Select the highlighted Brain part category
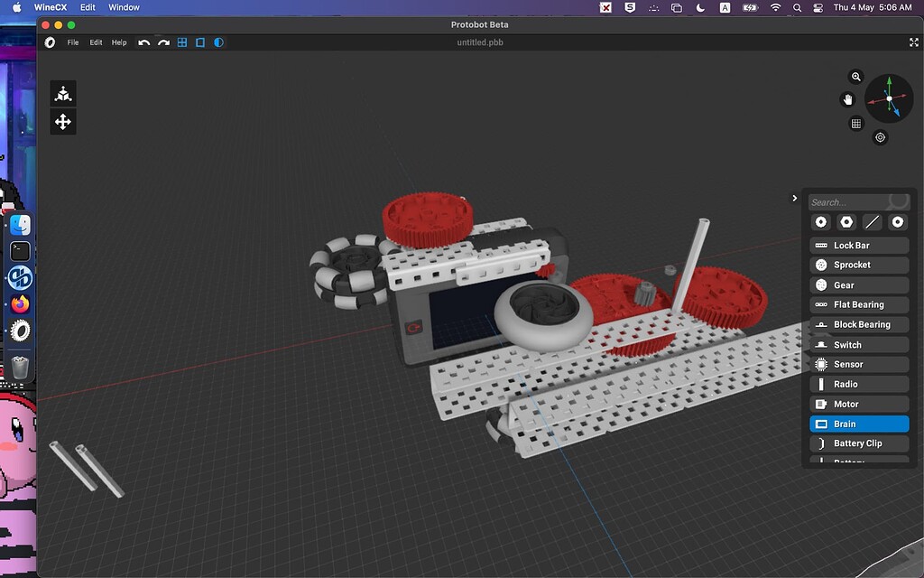The width and height of the screenshot is (924, 578). click(858, 424)
